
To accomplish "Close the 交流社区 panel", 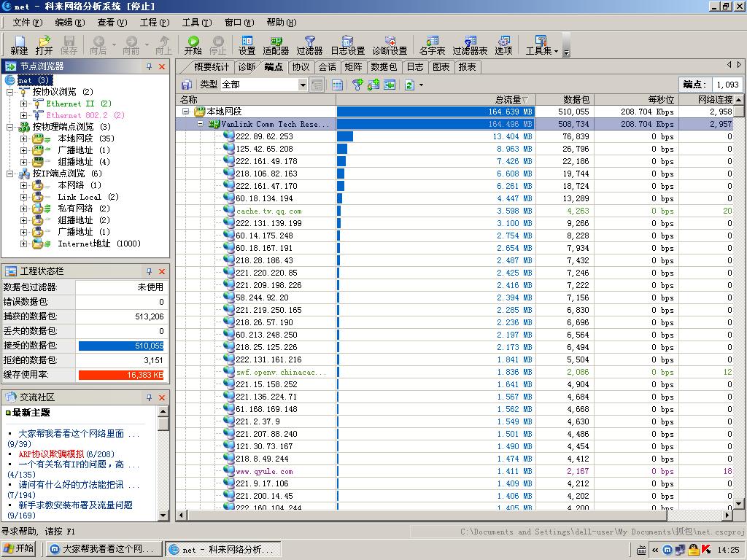I will [162, 397].
